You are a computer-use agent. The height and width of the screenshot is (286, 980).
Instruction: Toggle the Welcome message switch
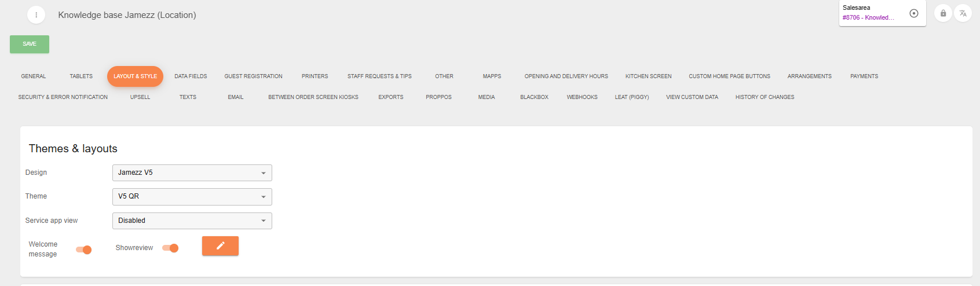coord(84,250)
